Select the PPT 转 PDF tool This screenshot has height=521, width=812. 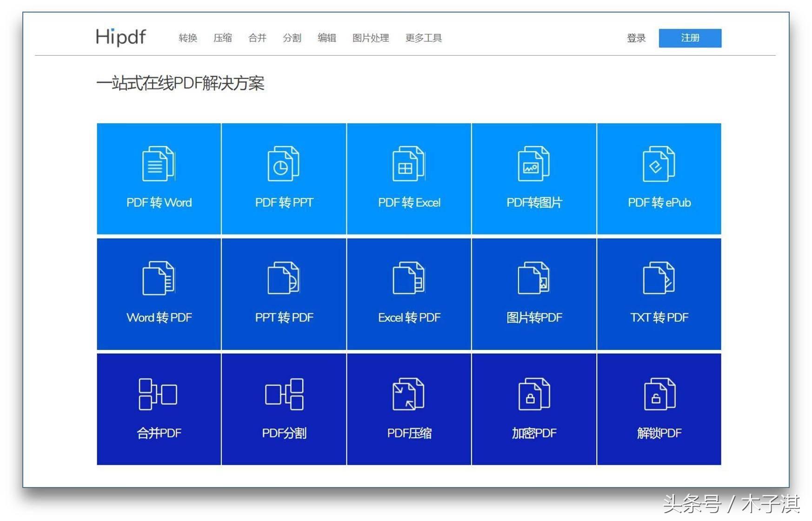(283, 293)
